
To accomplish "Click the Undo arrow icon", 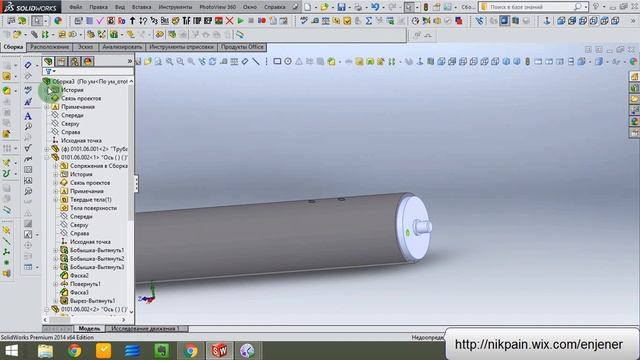I will (x=375, y=7).
